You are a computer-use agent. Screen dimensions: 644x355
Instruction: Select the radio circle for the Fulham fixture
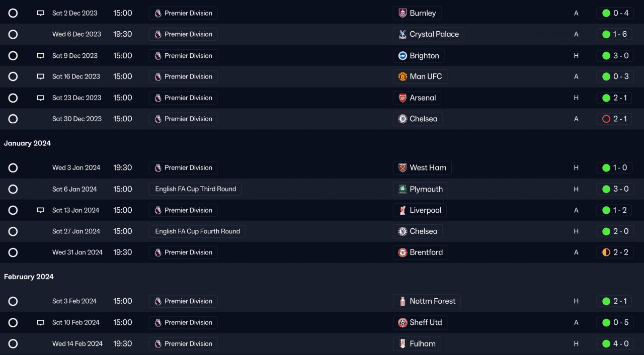point(13,344)
